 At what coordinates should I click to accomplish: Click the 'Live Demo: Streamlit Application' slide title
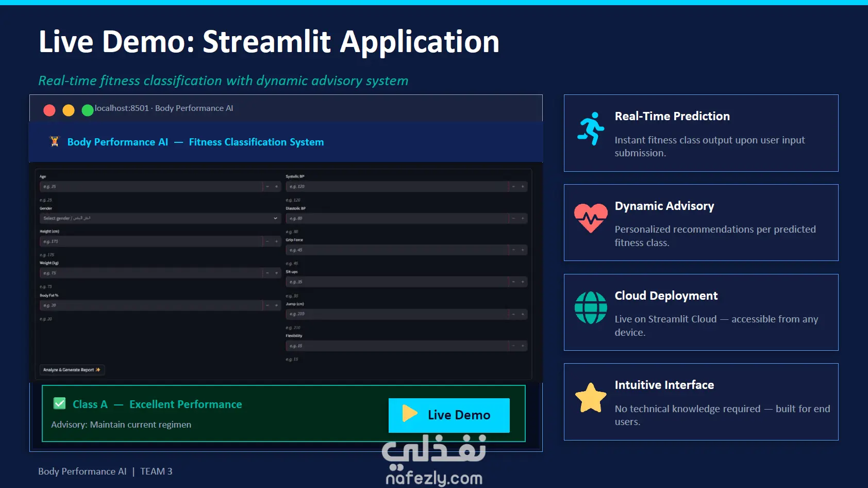pyautogui.click(x=269, y=41)
